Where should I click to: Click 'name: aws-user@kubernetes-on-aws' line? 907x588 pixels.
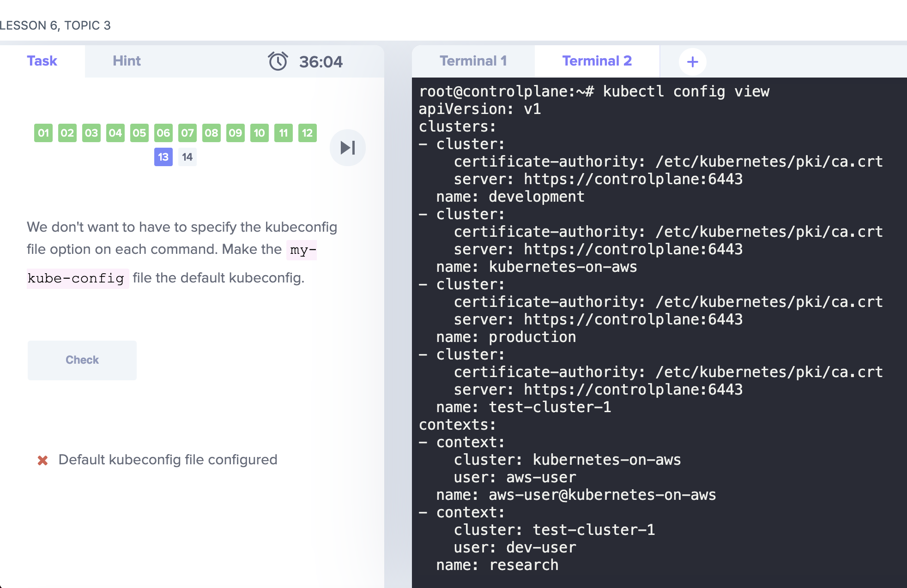click(576, 495)
